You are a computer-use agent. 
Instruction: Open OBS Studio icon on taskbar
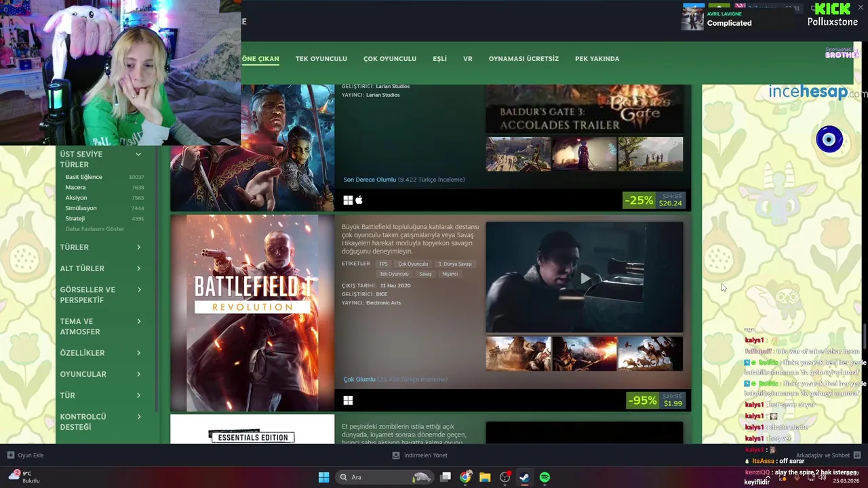click(x=505, y=477)
